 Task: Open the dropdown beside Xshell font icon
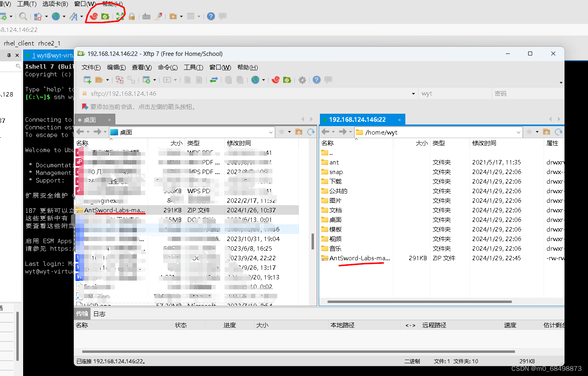(x=81, y=16)
